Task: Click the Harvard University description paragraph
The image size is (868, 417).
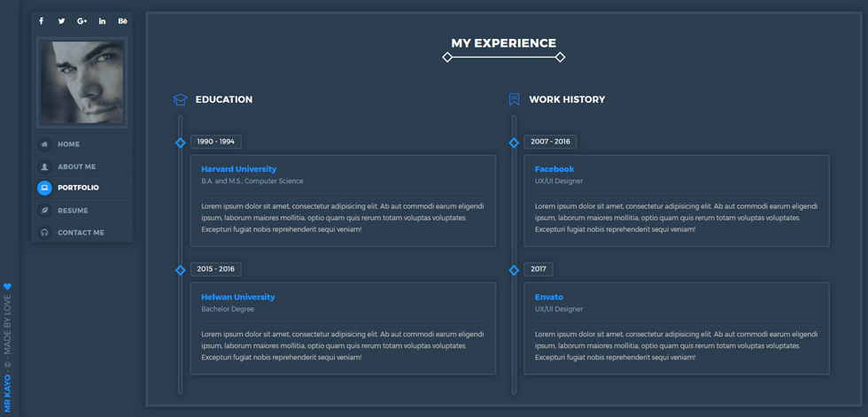Action: [343, 217]
